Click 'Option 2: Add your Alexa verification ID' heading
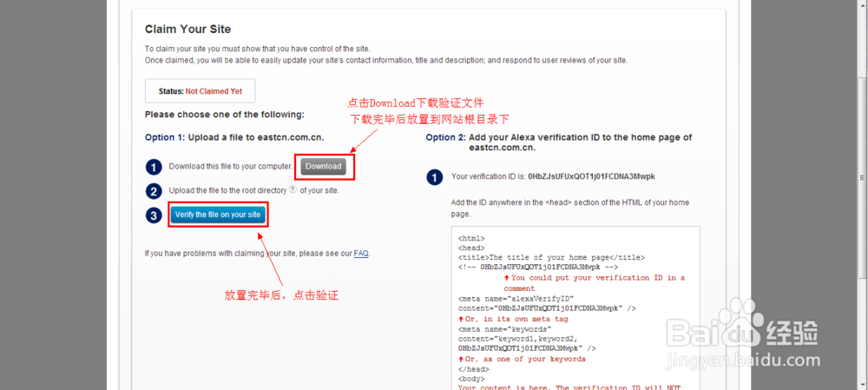The image size is (868, 390). (558, 142)
